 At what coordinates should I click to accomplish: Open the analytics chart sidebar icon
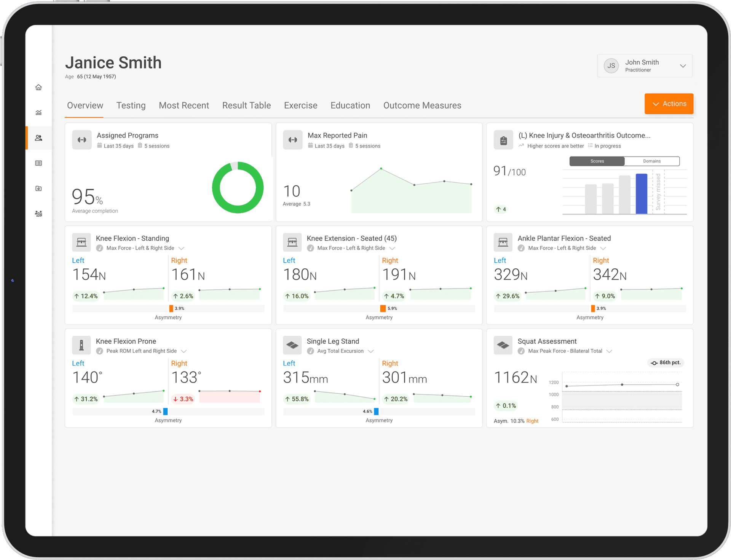[x=38, y=113]
